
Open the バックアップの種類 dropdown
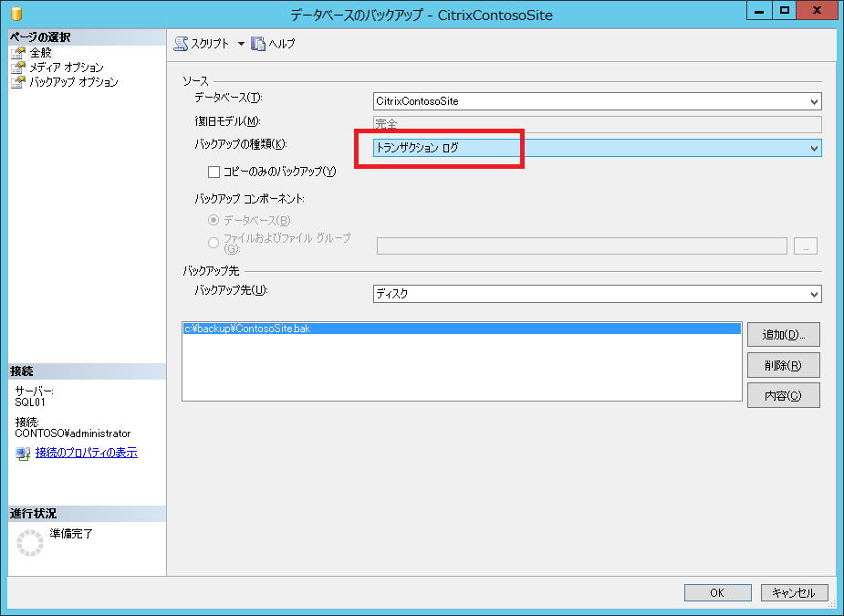click(x=598, y=148)
